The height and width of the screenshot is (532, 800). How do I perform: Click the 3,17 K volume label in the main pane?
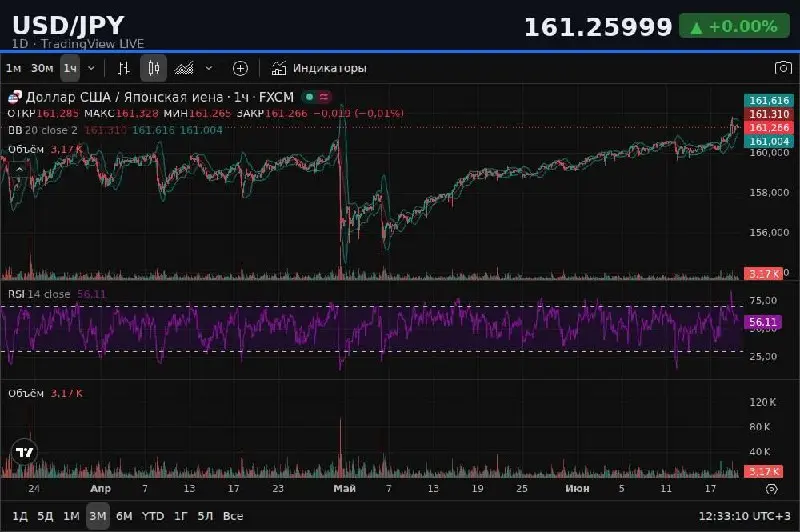pos(763,274)
